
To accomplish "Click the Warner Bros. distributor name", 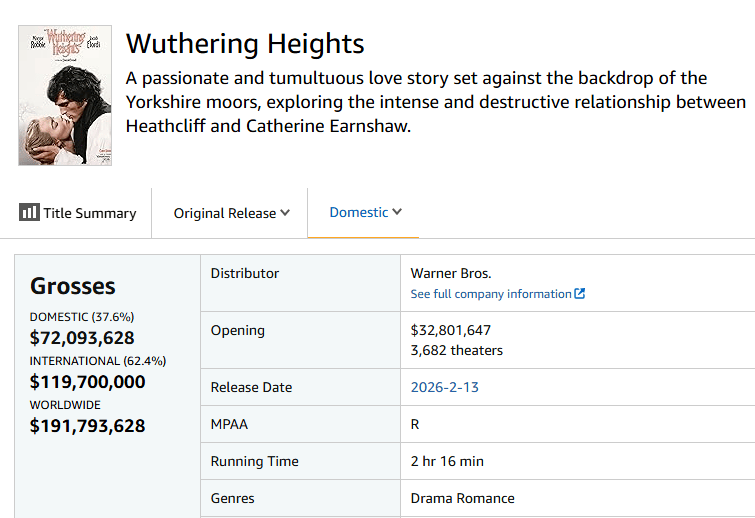I will coord(451,273).
